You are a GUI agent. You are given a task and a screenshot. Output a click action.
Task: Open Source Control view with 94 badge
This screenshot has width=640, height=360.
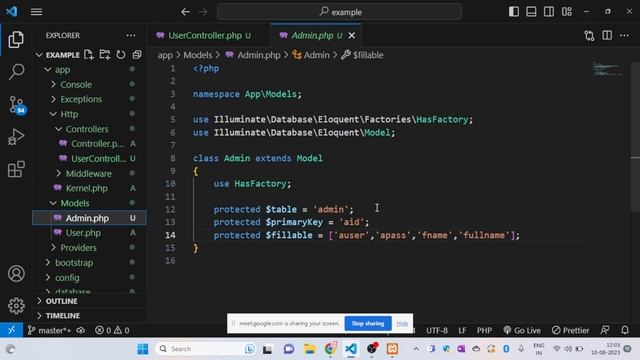(17, 105)
